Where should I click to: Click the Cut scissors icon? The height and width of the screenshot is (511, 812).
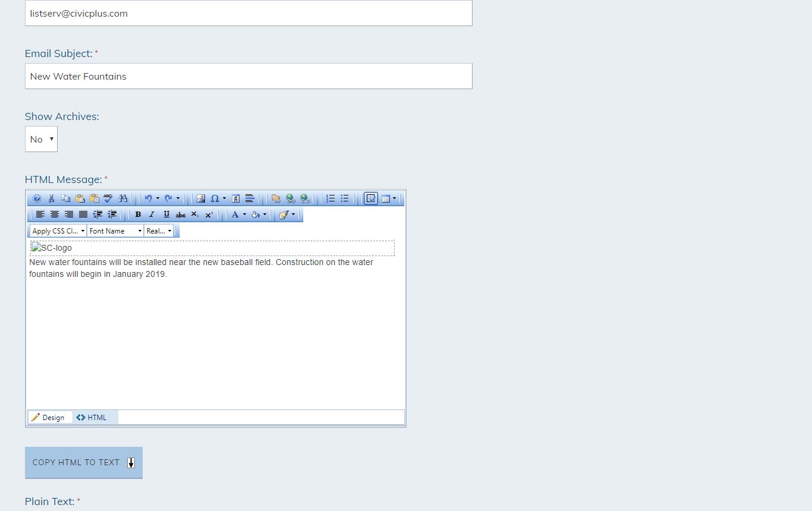(51, 198)
